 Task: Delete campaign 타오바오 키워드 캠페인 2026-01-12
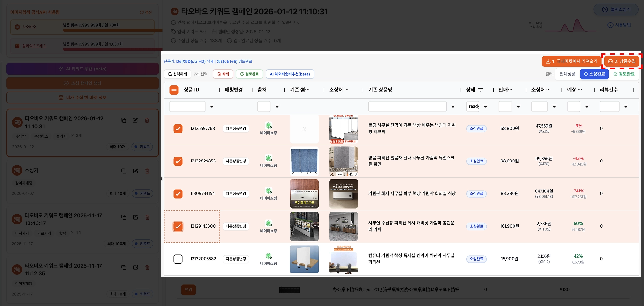pyautogui.click(x=147, y=120)
